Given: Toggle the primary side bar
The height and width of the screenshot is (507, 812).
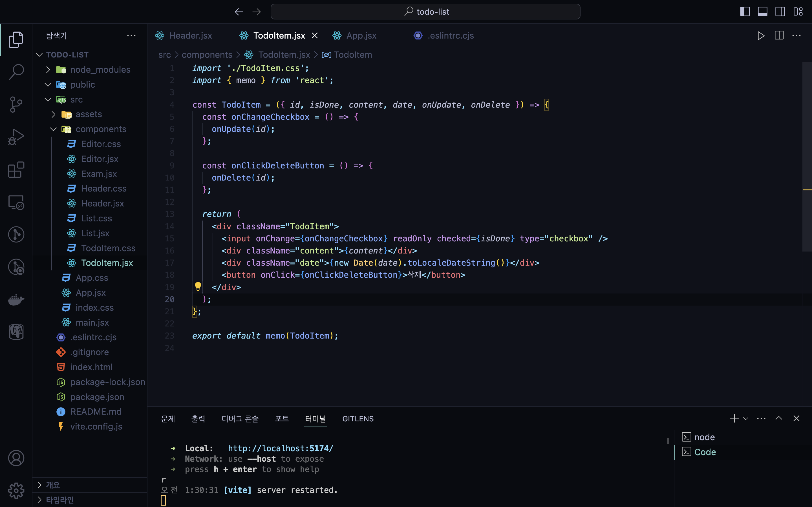Looking at the screenshot, I should coord(745,12).
